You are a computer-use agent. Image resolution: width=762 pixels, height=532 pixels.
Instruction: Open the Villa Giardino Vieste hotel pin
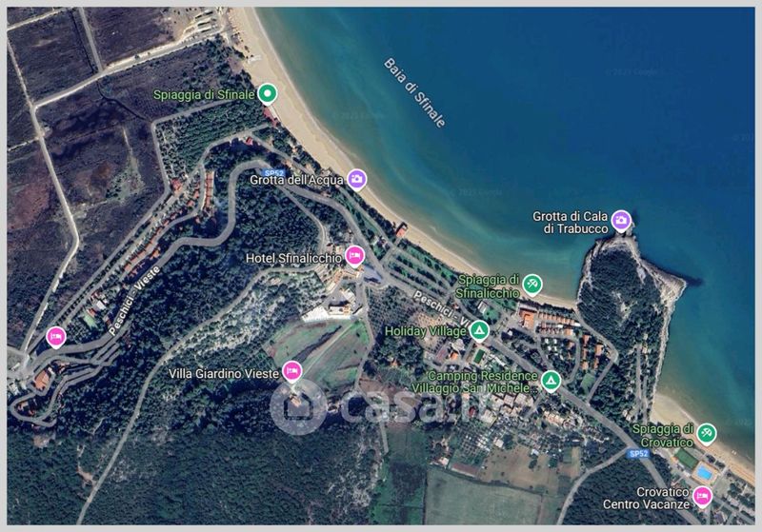pos(291,372)
